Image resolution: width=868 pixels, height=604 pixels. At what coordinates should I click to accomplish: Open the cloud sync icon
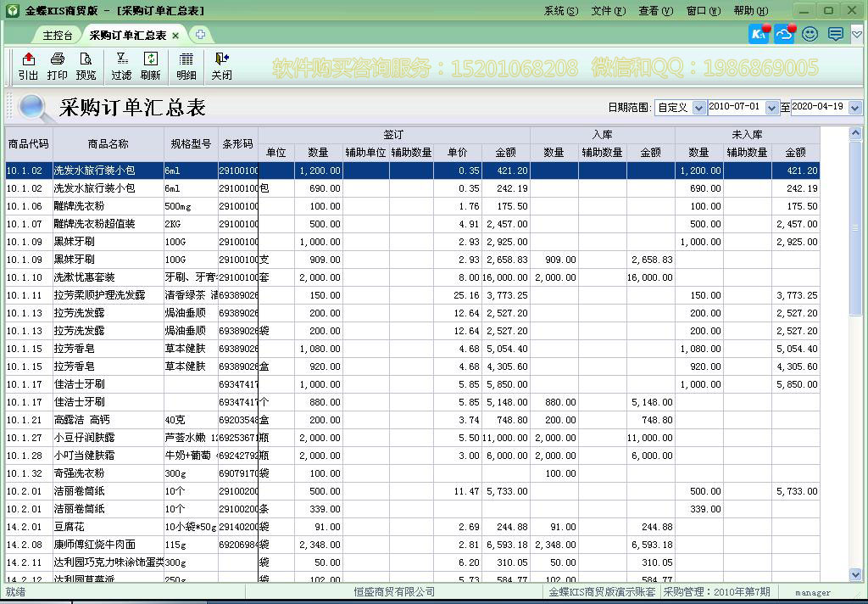784,34
